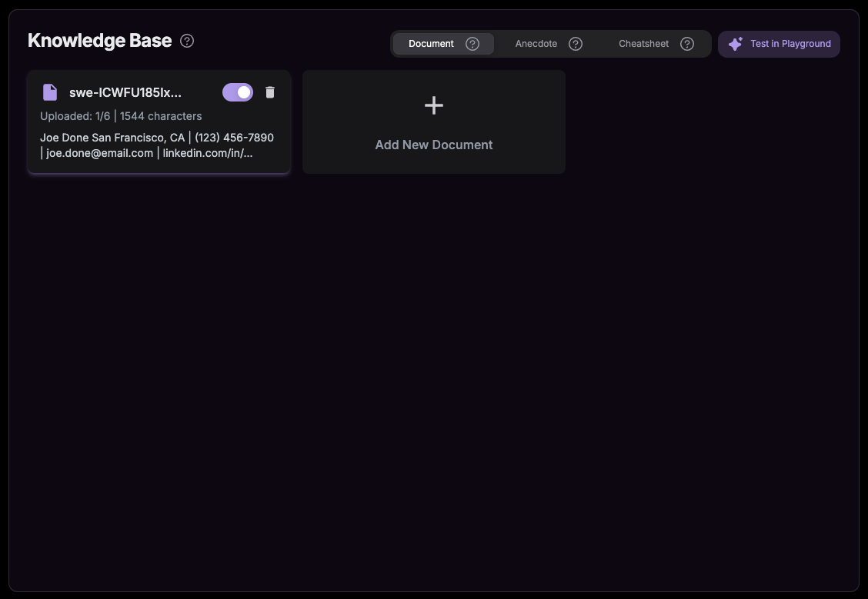Screen dimensions: 868x599
Task: Click the sparkle icon on Test in Playground
Action: coord(736,44)
